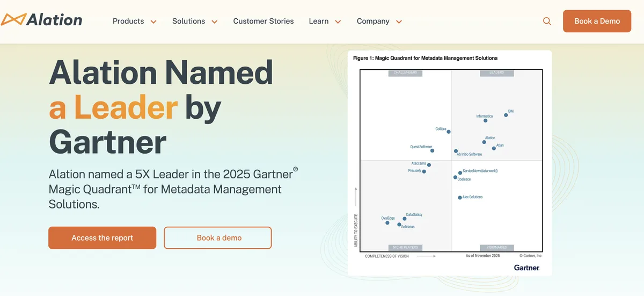Click the Precisely label
This screenshot has height=296, width=644.
pyautogui.click(x=415, y=170)
